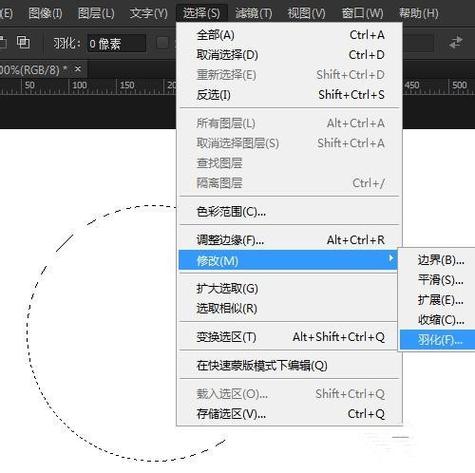This screenshot has height=473, width=475.
Task: Toggle the anti-alias checkbox beside the feather field
Action: click(x=162, y=43)
